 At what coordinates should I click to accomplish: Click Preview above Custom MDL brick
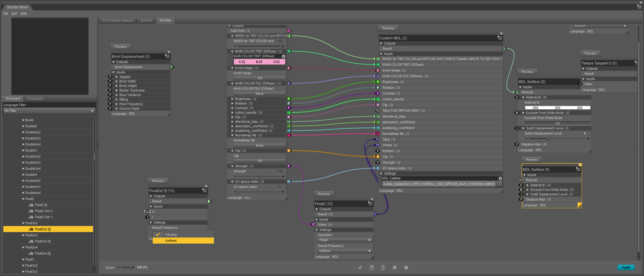click(x=388, y=28)
